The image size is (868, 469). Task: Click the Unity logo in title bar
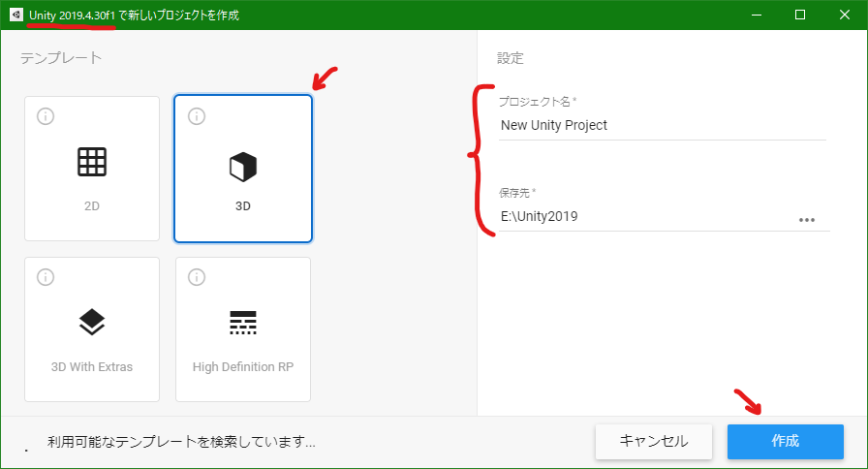tap(16, 15)
